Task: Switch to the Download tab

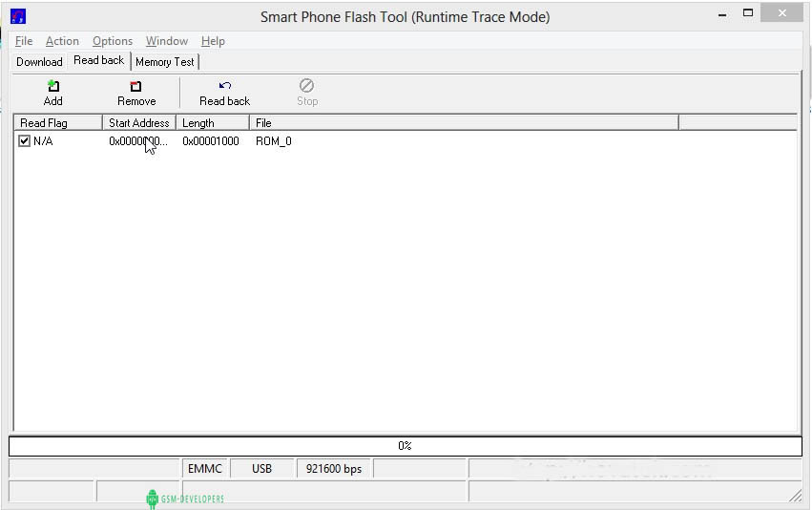Action: 39,62
